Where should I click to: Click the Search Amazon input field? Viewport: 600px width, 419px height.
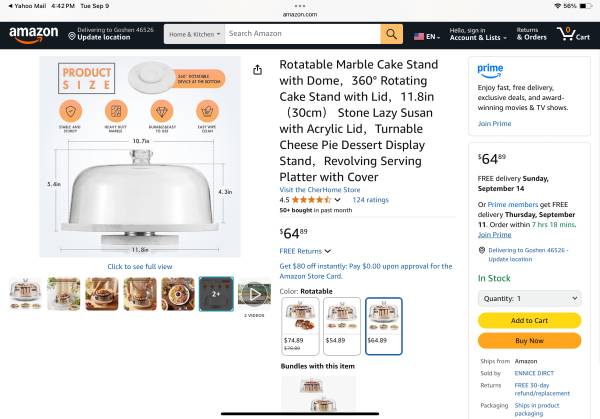tap(302, 34)
